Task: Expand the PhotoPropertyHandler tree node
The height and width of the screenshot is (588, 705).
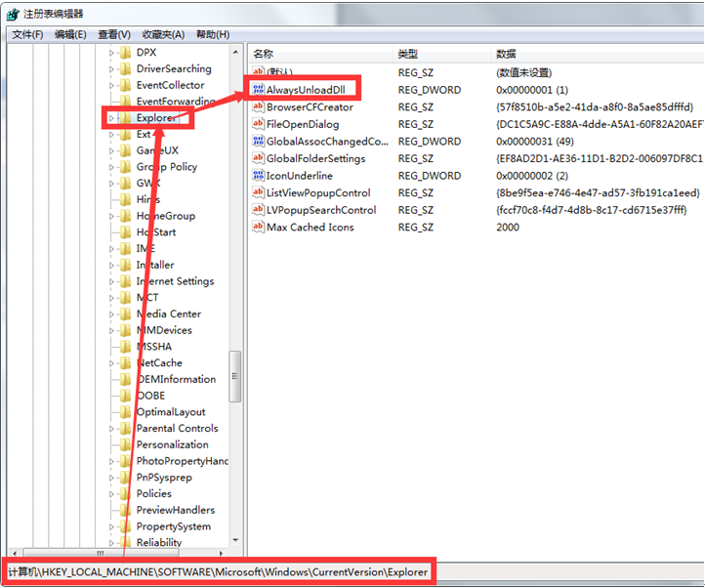Action: pos(111,461)
